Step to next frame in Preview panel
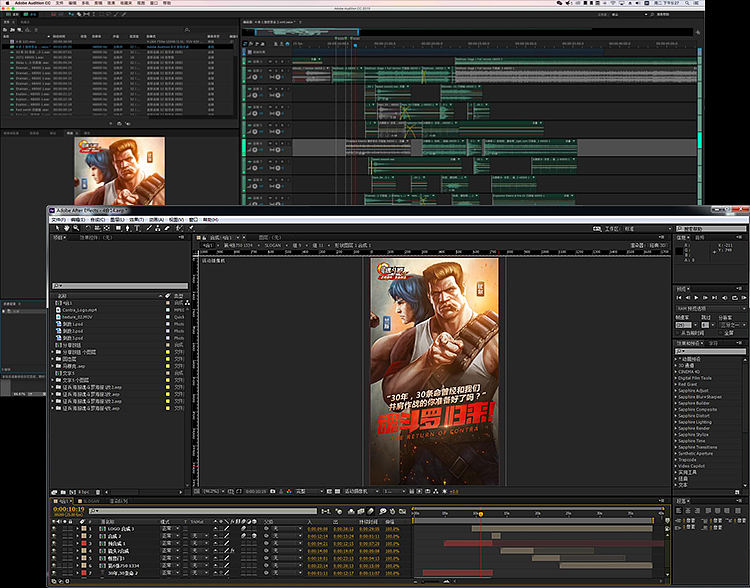 [x=705, y=298]
